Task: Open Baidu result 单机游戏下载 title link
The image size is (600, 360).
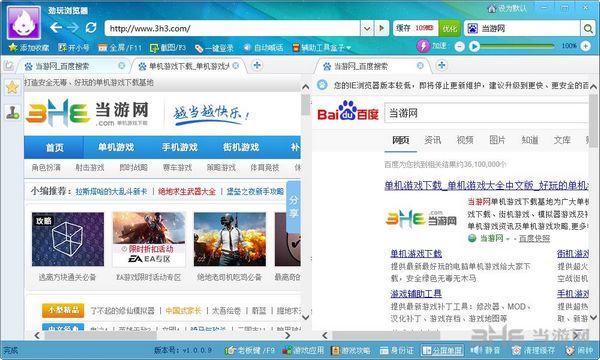Action: coord(486,186)
